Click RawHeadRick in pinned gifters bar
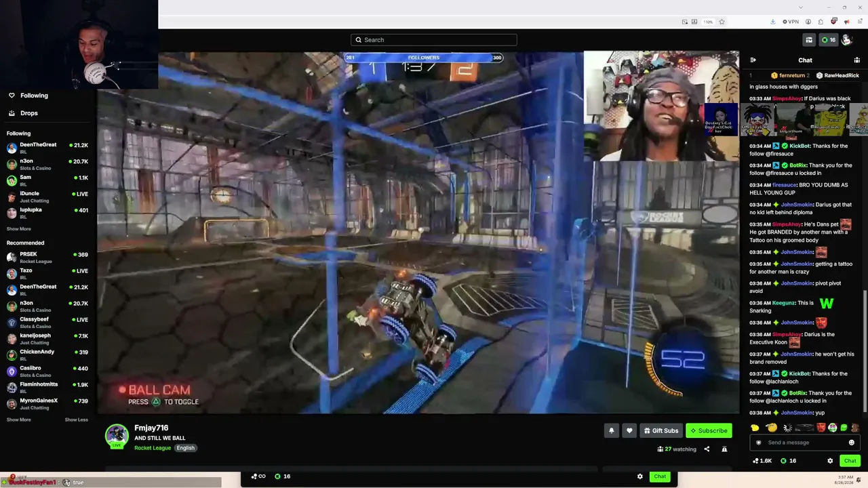This screenshot has width=868, height=488. click(842, 76)
